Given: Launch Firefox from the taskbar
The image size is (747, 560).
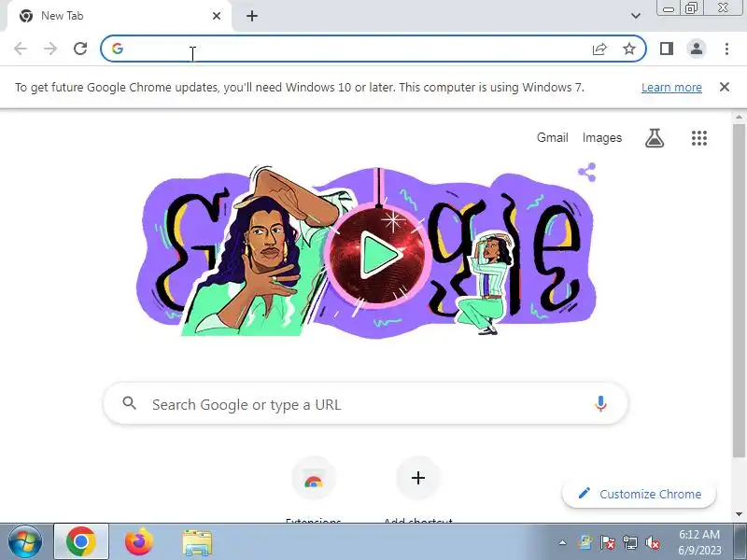Looking at the screenshot, I should (x=138, y=541).
